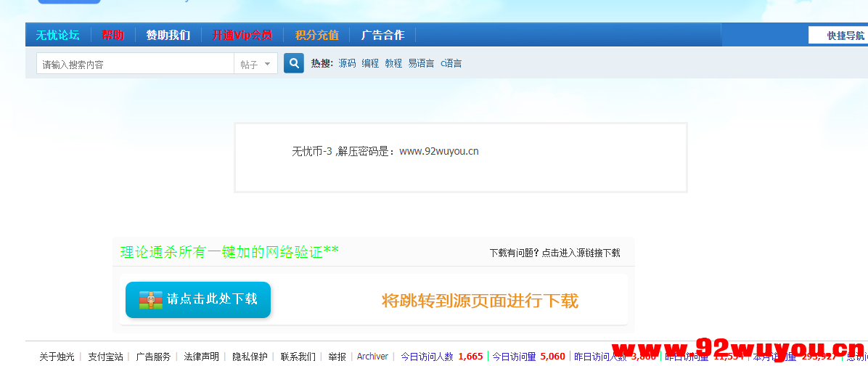Click the blue search magnifier icon
Image resolution: width=868 pixels, height=366 pixels.
click(x=294, y=63)
